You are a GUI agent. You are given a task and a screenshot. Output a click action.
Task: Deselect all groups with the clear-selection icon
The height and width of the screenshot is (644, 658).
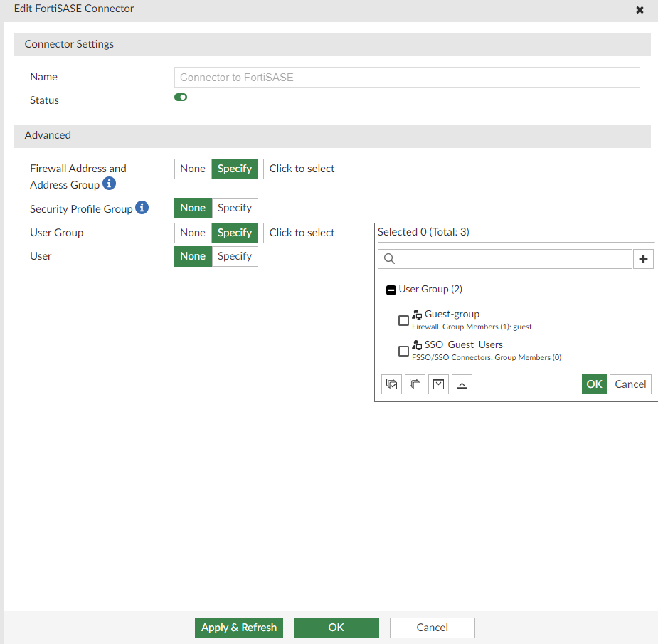point(415,384)
